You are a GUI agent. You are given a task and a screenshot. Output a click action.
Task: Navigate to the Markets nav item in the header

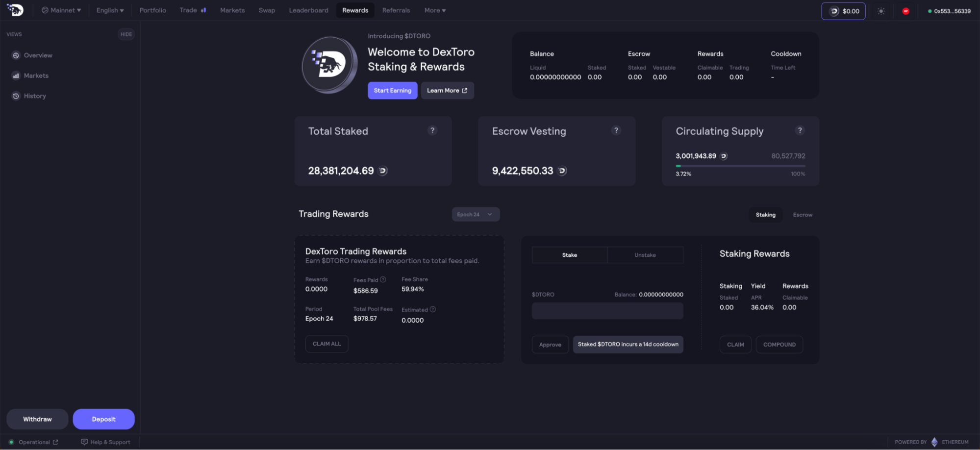[232, 10]
